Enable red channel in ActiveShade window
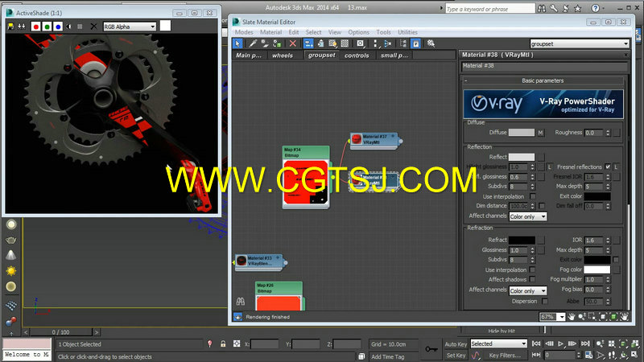Screen dimensions: 644x362 [35, 27]
